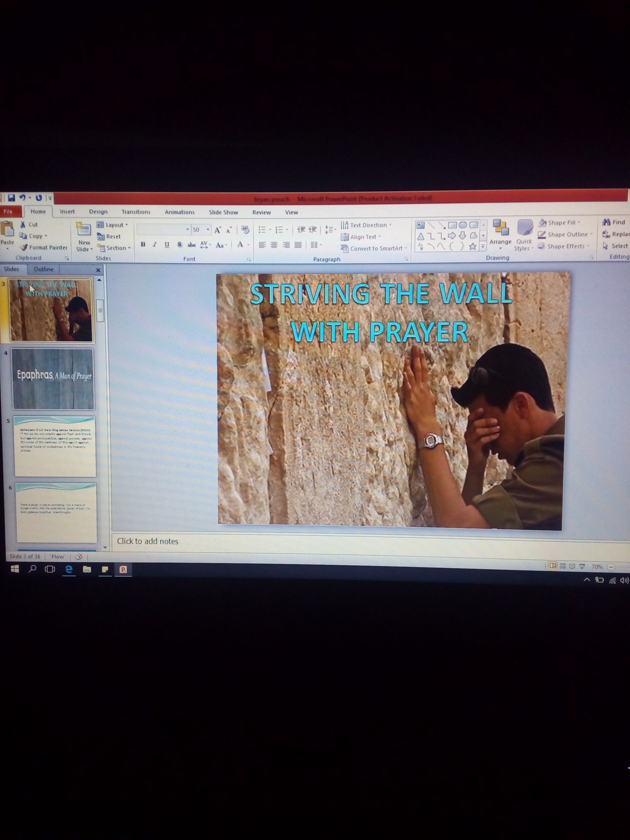Increase font size with Grow Font
The height and width of the screenshot is (840, 630).
pos(218,230)
